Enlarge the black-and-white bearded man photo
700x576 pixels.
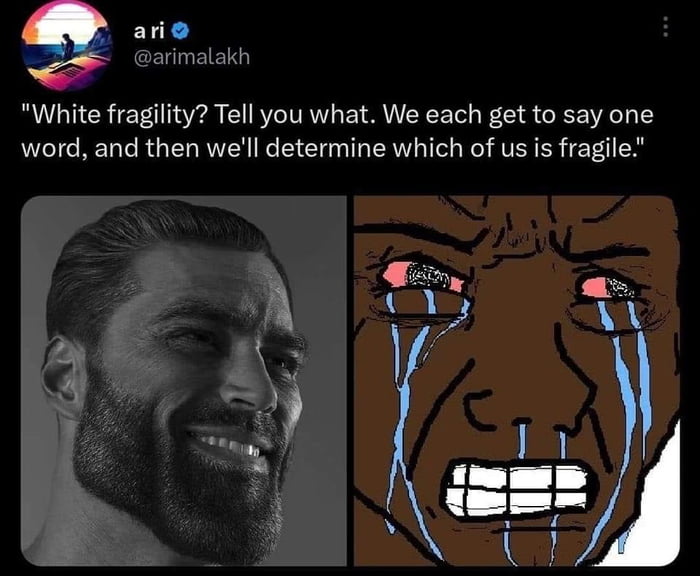[x=183, y=381]
